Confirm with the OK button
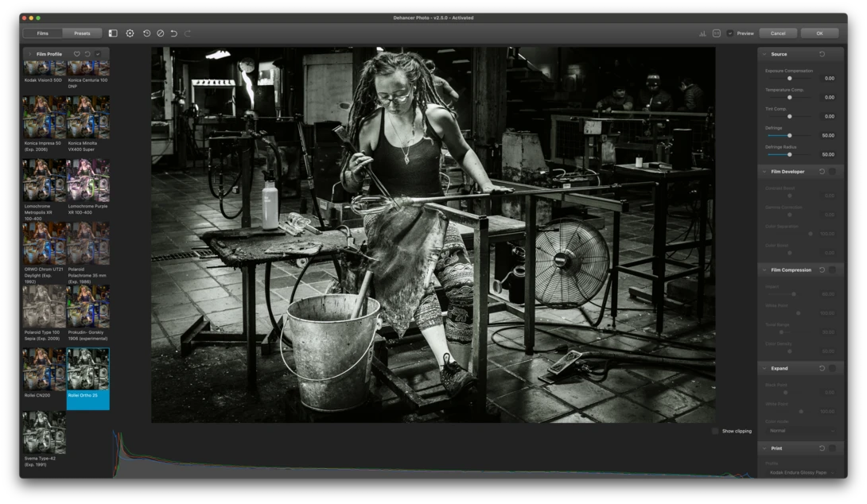 (x=819, y=33)
